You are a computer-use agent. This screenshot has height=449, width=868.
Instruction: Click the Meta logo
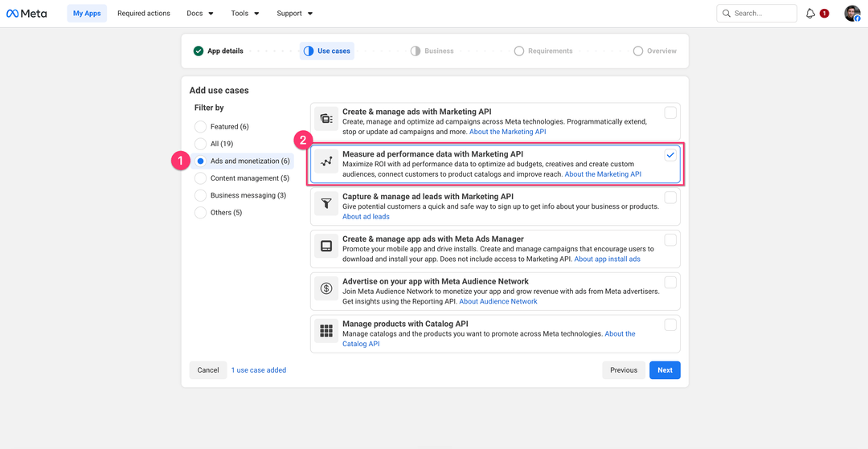[27, 14]
